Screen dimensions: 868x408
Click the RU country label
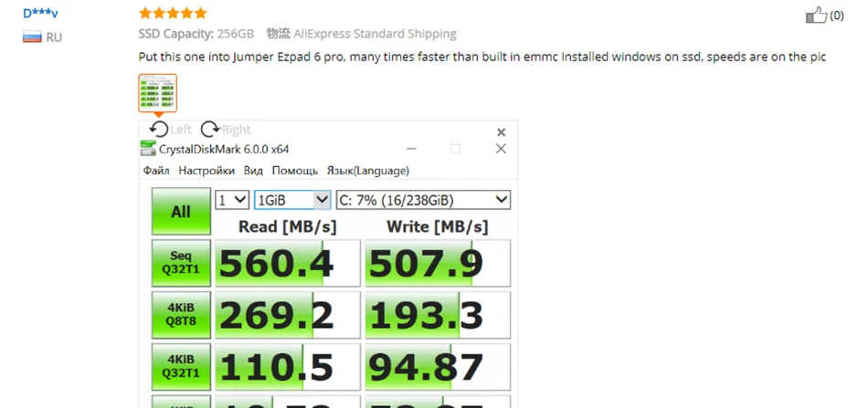tap(54, 37)
